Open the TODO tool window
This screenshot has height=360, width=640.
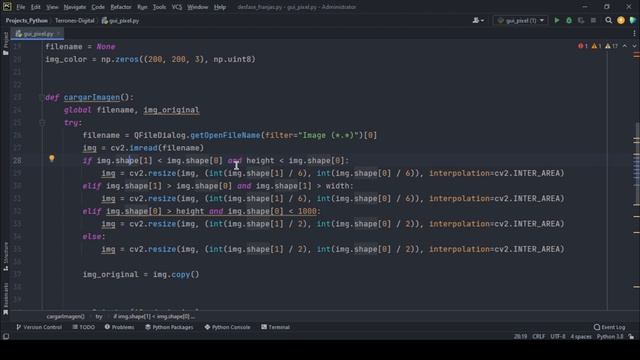84,327
